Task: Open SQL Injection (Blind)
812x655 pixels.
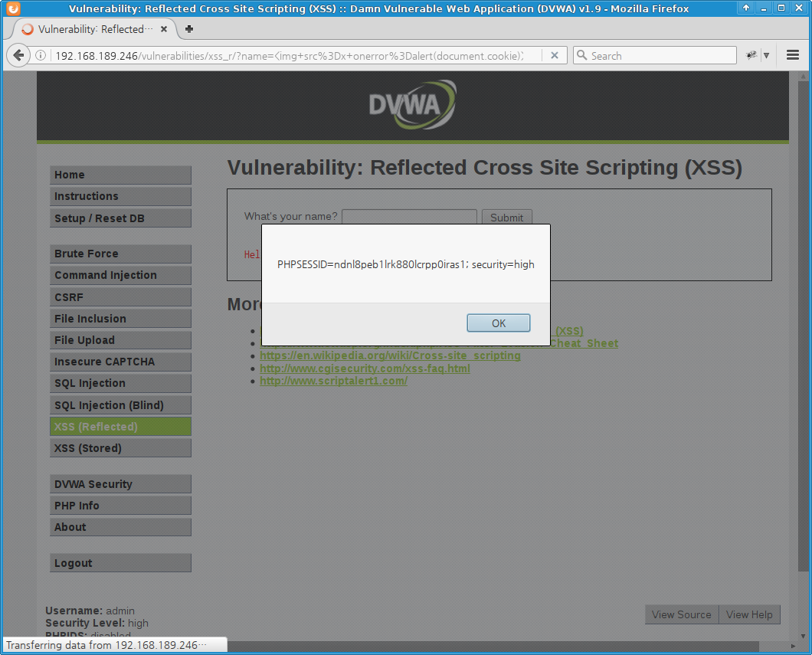Action: pos(121,405)
